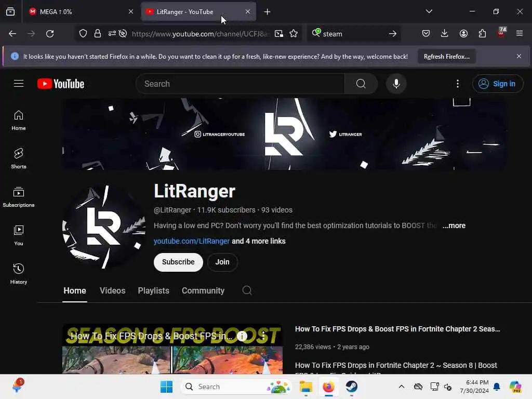This screenshot has width=532, height=399.
Task: Click the LitRanger channel avatar
Action: tap(104, 227)
